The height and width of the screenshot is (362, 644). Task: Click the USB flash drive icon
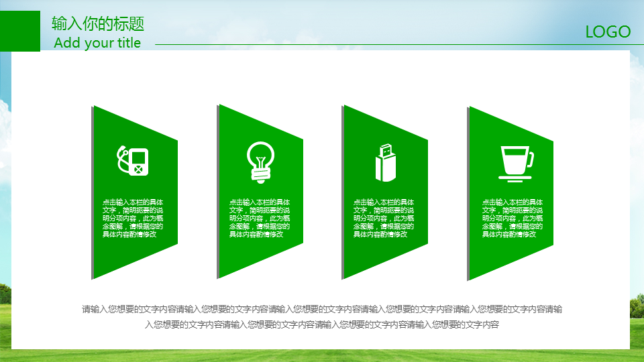click(385, 163)
